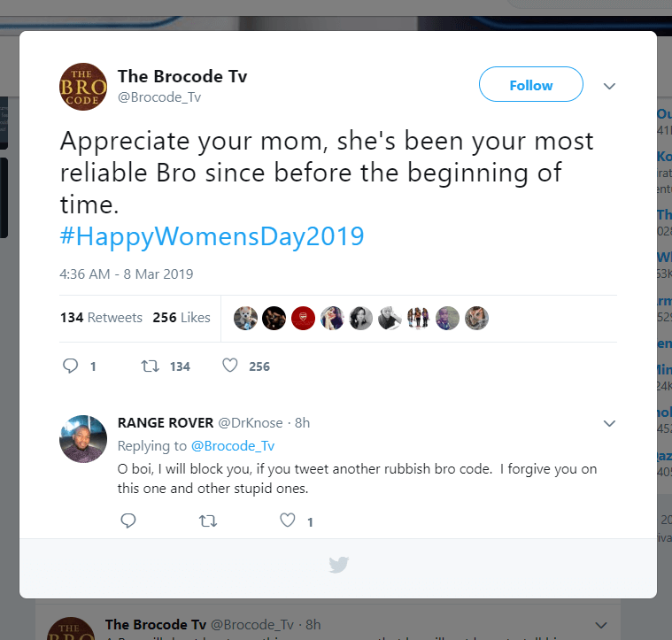Click the reply icon under main tweet
672x640 pixels.
(71, 366)
